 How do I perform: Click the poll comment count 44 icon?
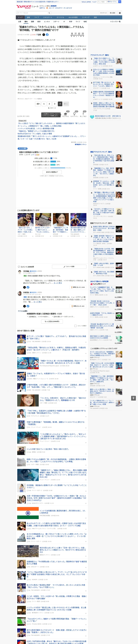click(32, 155)
